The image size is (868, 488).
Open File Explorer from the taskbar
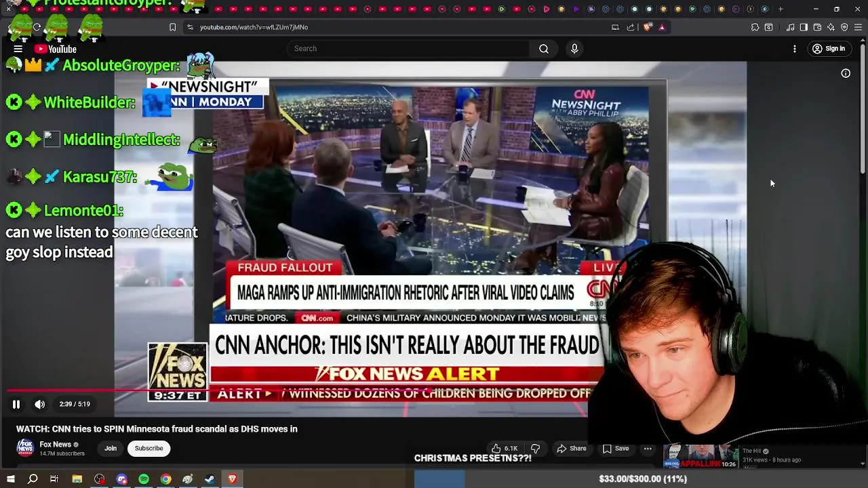(77, 479)
